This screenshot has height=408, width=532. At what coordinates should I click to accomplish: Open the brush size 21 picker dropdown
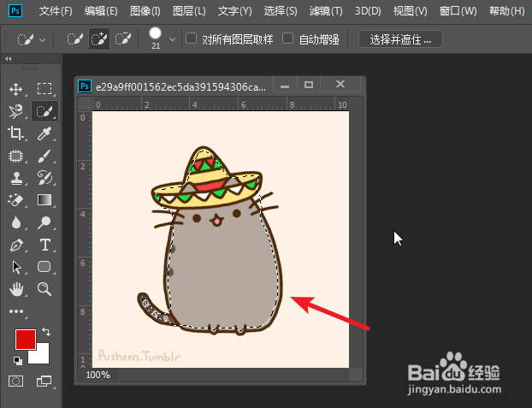coord(172,39)
